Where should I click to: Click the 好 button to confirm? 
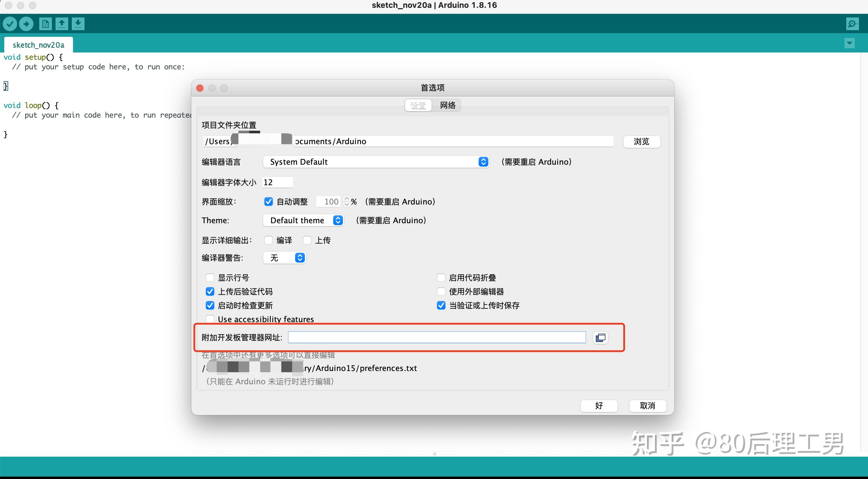[599, 406]
